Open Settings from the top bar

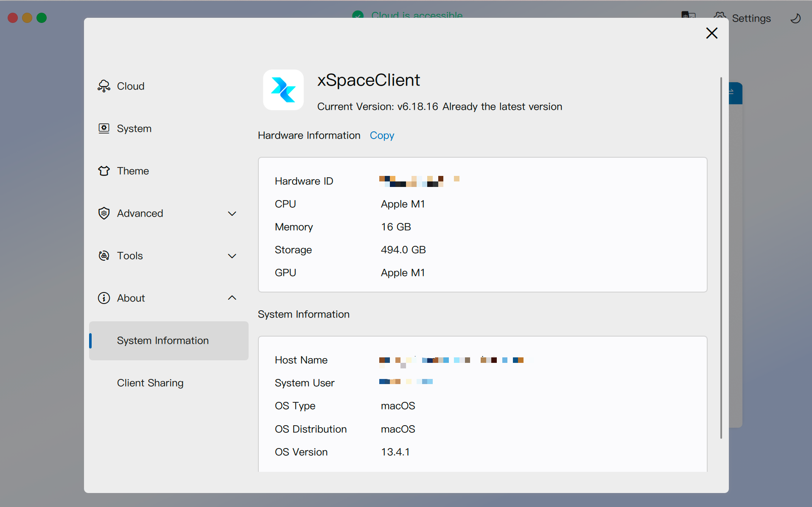click(x=751, y=18)
